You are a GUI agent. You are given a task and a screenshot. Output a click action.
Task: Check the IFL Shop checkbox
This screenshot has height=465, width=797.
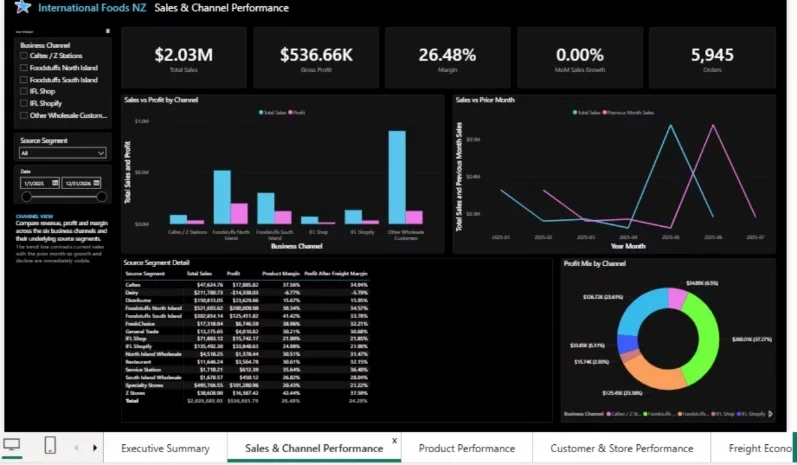point(23,91)
